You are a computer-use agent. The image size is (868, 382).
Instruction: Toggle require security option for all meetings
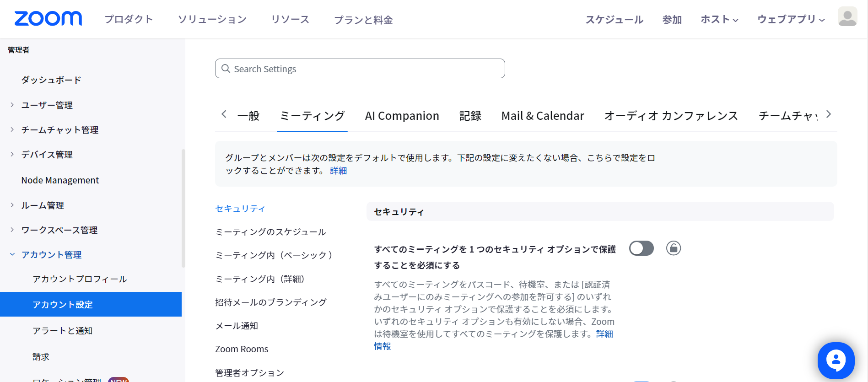(641, 248)
